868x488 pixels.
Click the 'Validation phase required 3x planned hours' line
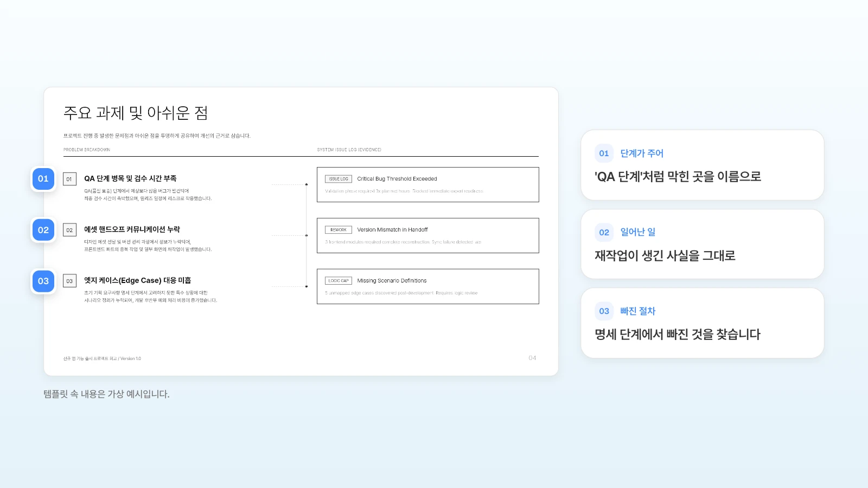tap(404, 191)
